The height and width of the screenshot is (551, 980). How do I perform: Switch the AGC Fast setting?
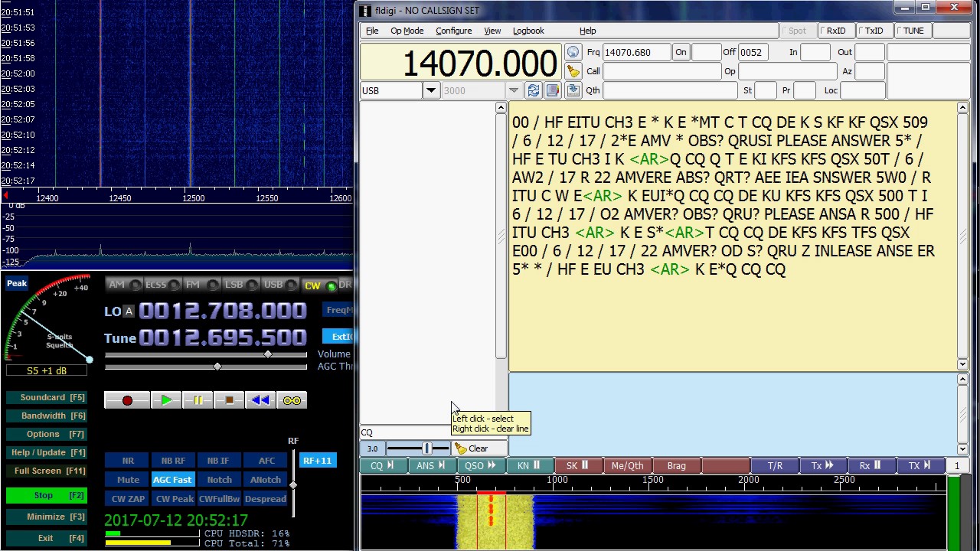pyautogui.click(x=172, y=480)
